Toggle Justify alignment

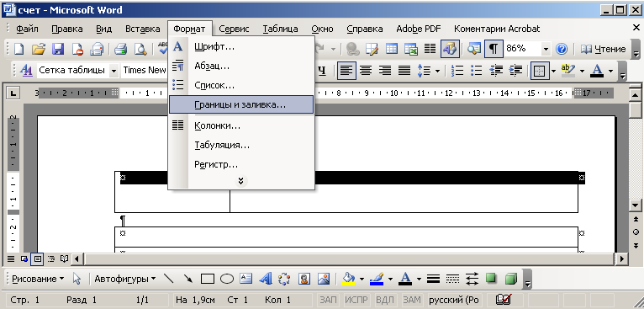tap(404, 71)
